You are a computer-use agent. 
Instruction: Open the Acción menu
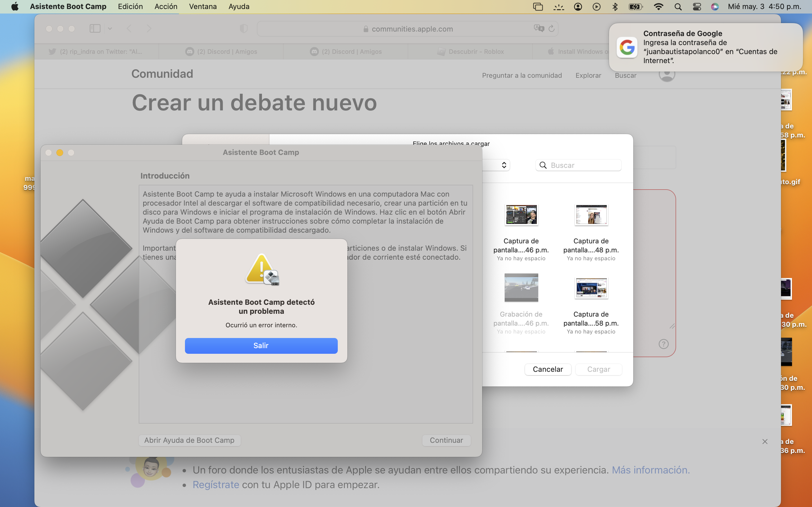pos(166,7)
